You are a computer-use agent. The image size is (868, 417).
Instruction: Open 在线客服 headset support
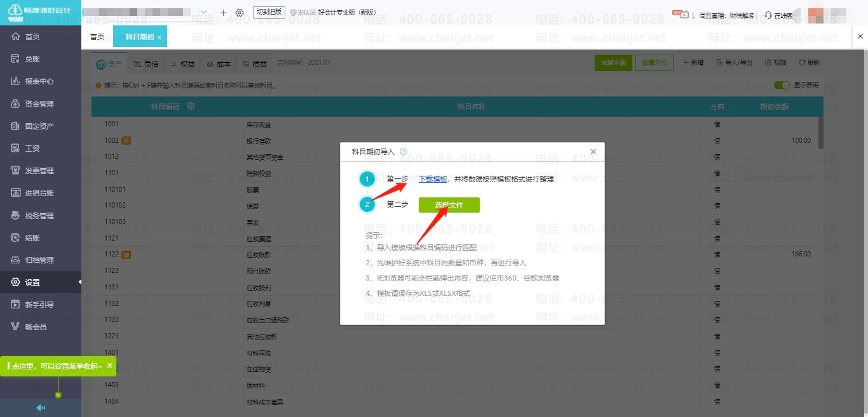point(778,15)
